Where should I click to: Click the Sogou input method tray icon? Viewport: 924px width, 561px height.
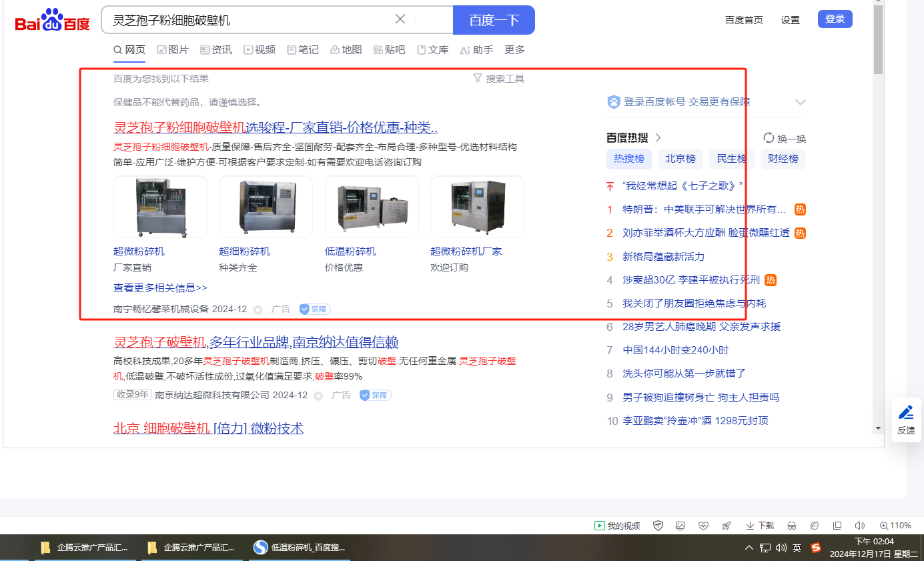click(x=816, y=548)
